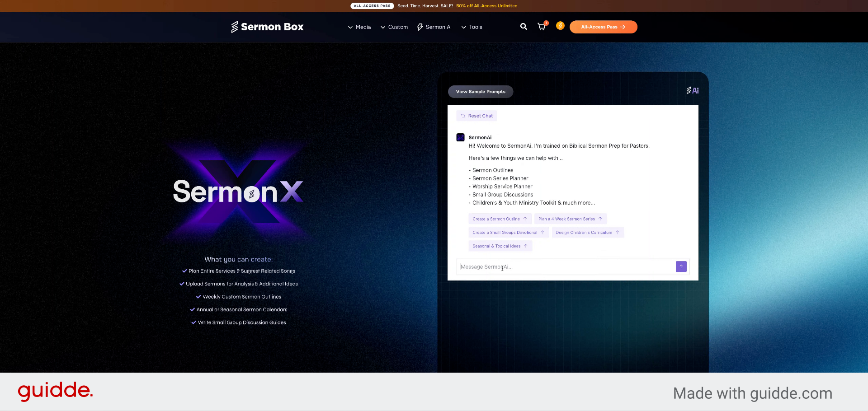Image resolution: width=868 pixels, height=411 pixels.
Task: Select Create a Sermon Outline prompt
Action: 500,219
